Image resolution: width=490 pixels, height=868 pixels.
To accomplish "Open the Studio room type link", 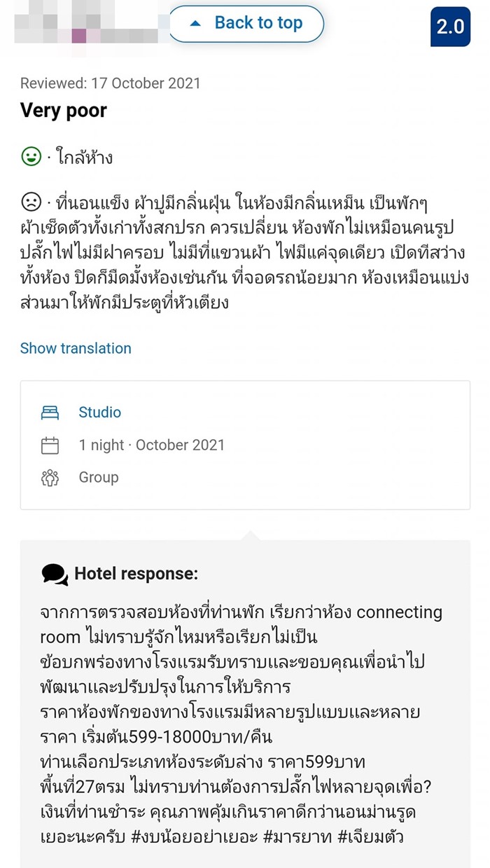I will [99, 412].
